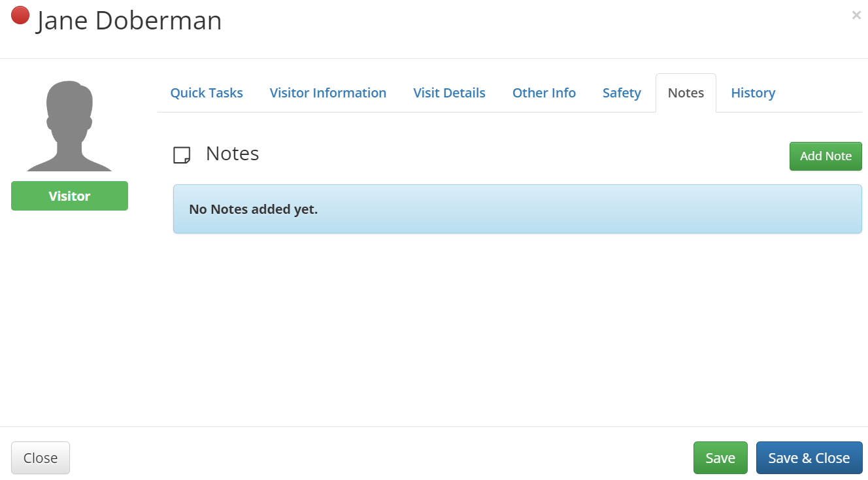
Task: Click the blank area below the notes banner
Action: tap(516, 327)
